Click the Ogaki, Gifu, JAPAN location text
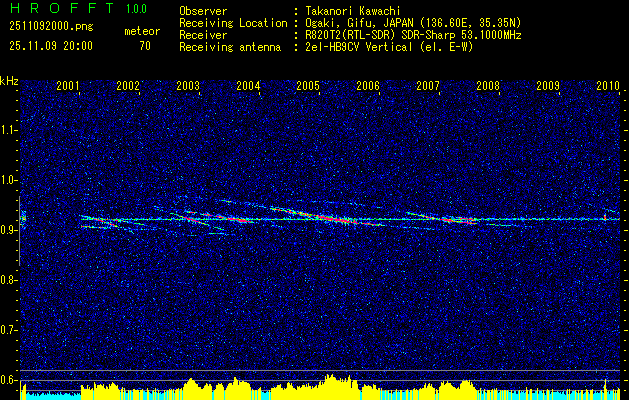This screenshot has width=629, height=400. point(413,23)
